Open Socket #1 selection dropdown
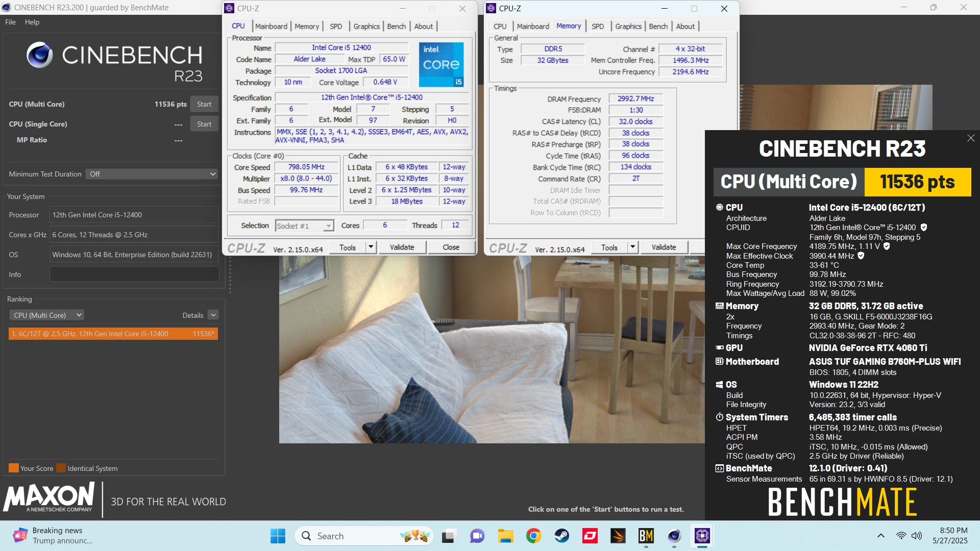Viewport: 980px width, 551px height. (x=305, y=226)
